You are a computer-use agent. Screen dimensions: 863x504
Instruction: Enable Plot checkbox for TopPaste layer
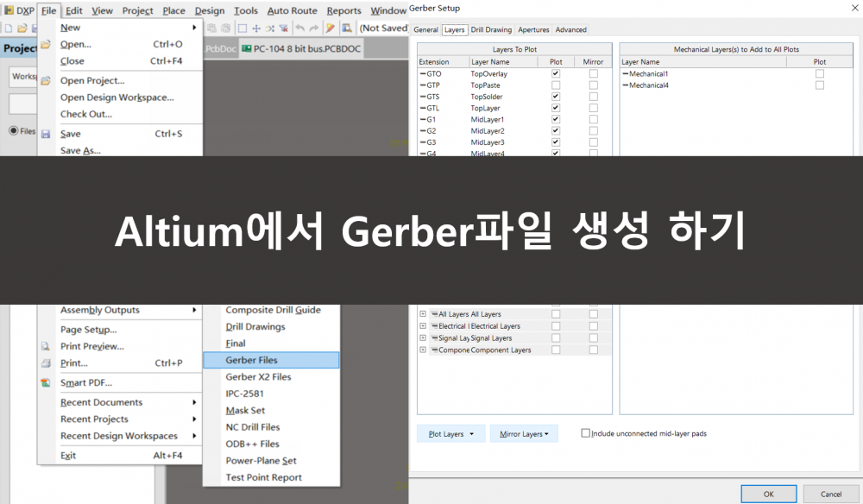pyautogui.click(x=556, y=85)
